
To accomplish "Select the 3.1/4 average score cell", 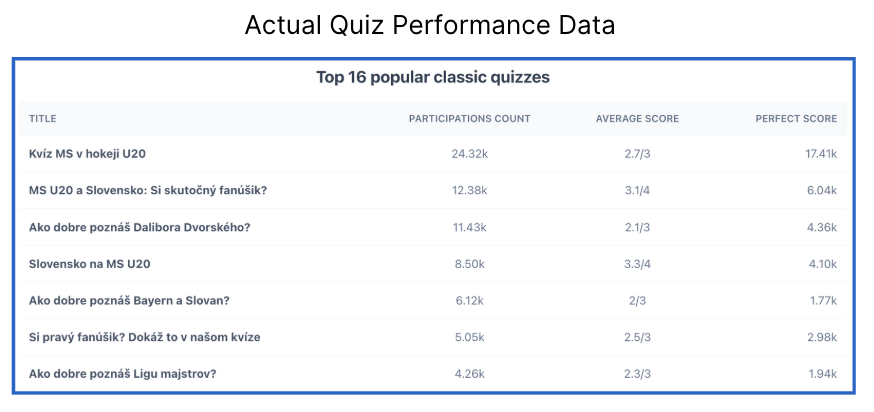I will (x=637, y=190).
